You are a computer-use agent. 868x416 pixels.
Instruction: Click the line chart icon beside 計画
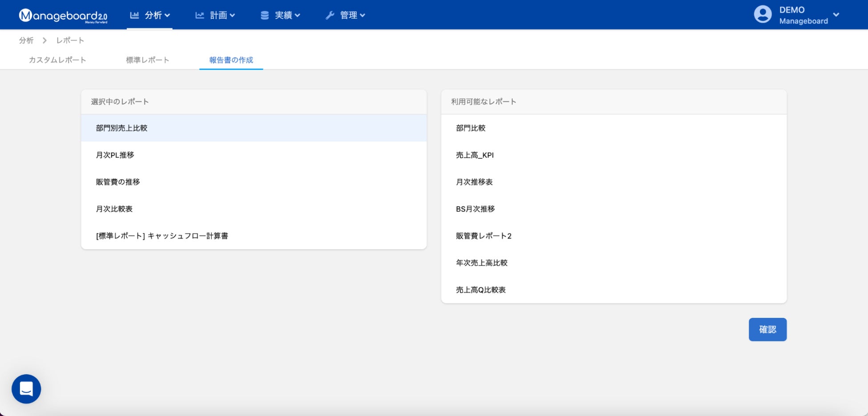199,15
